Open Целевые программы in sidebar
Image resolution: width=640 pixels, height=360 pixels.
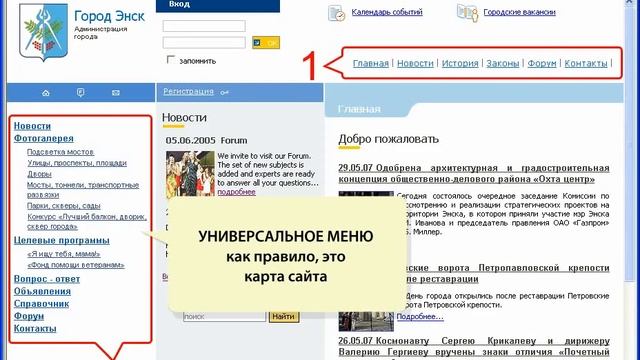point(62,240)
